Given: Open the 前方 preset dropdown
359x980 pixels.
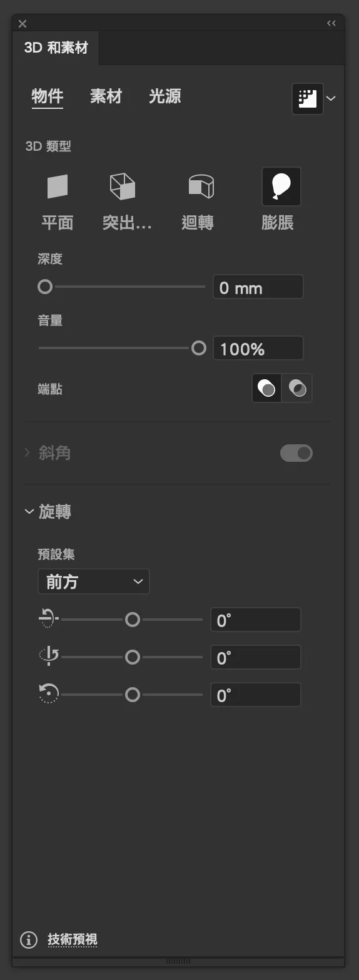Looking at the screenshot, I should click(x=94, y=581).
